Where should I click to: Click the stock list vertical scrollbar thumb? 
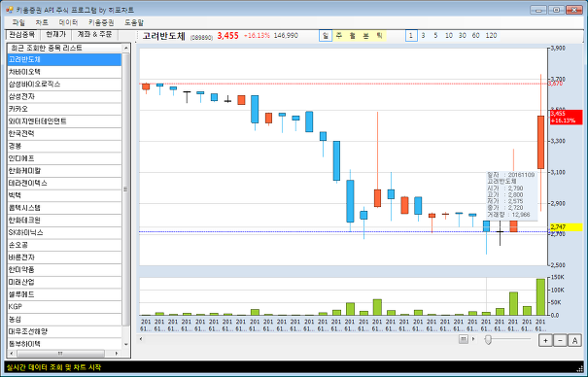point(125,188)
